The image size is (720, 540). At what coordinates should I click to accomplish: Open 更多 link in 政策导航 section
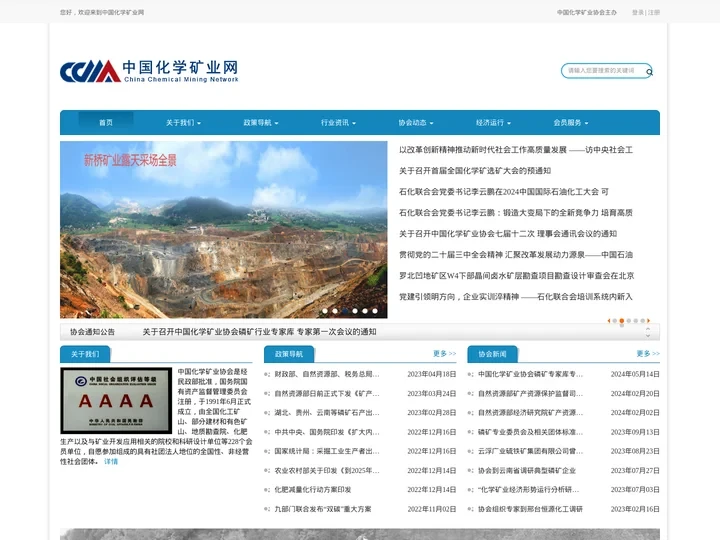tap(444, 354)
